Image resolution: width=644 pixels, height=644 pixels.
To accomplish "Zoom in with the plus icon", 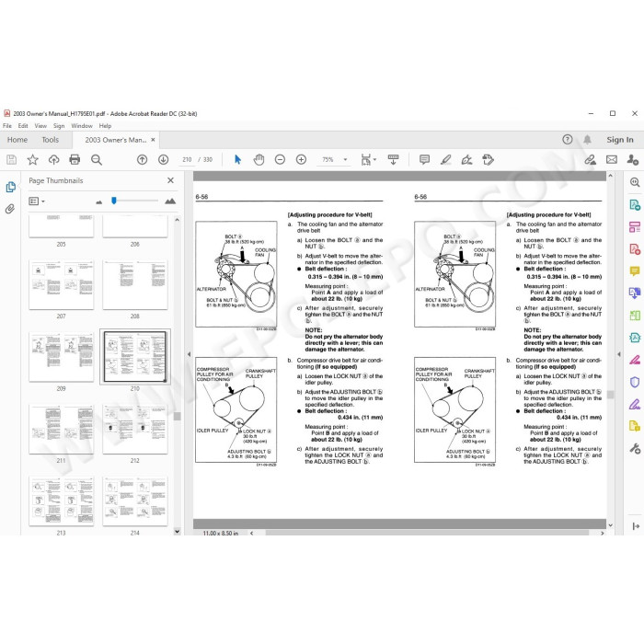I will (x=301, y=160).
